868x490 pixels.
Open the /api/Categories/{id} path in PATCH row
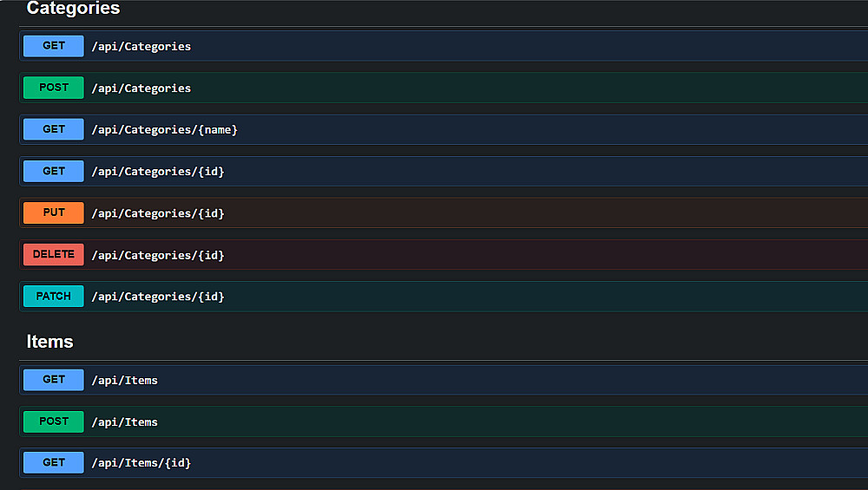[x=158, y=297]
